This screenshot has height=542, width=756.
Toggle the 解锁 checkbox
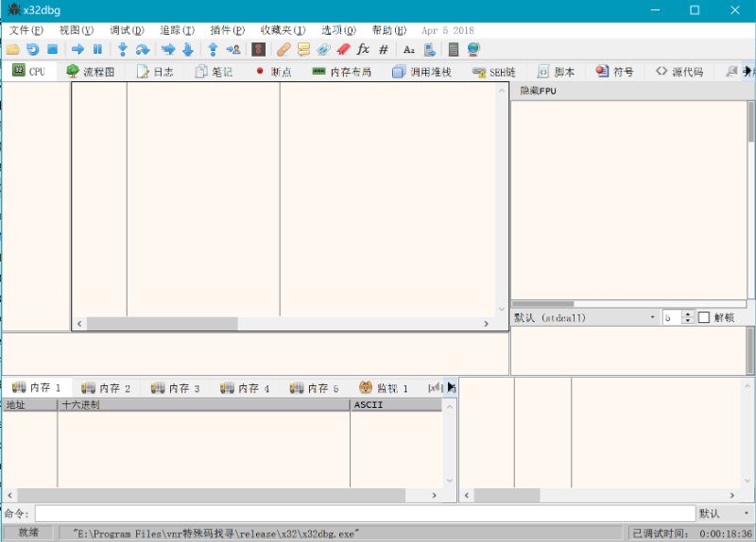click(704, 317)
